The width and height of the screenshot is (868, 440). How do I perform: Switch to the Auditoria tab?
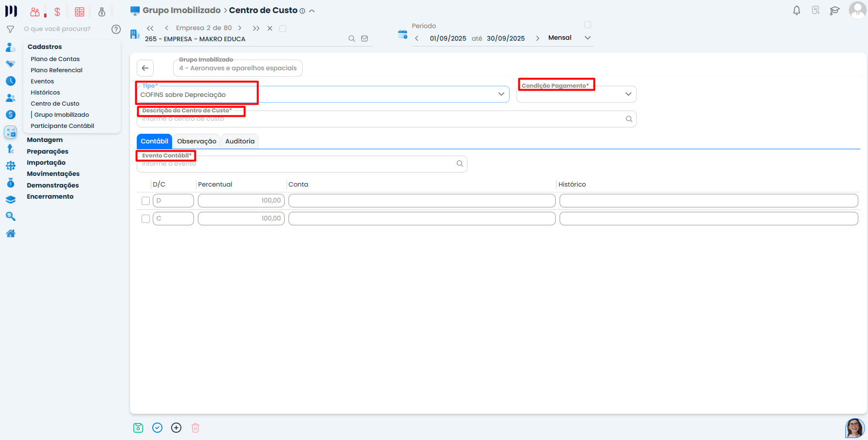[240, 141]
